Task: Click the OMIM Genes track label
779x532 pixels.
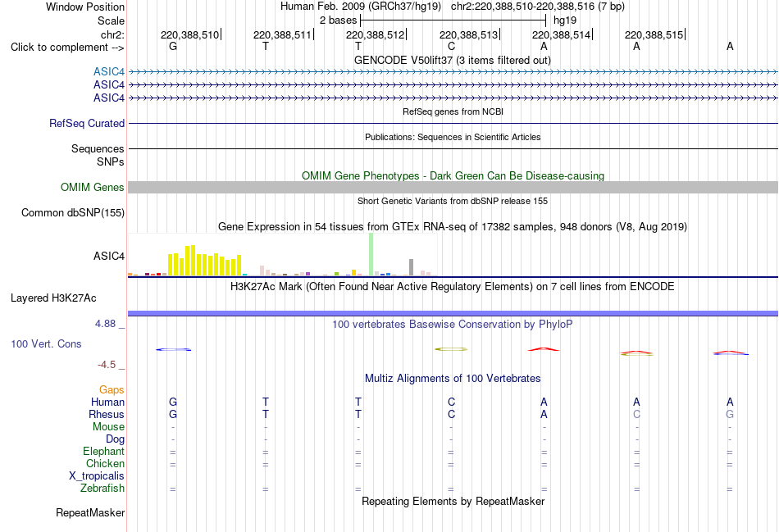Action: 93,187
